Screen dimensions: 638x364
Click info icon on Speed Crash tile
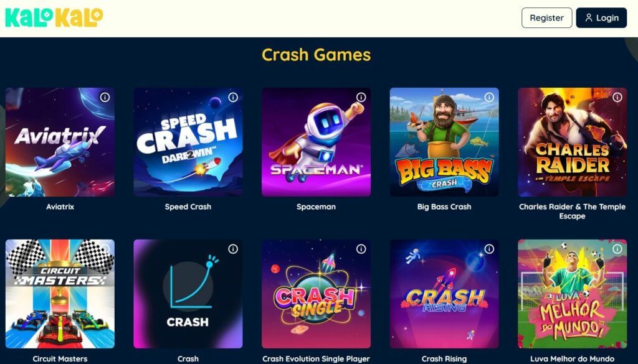pyautogui.click(x=233, y=98)
